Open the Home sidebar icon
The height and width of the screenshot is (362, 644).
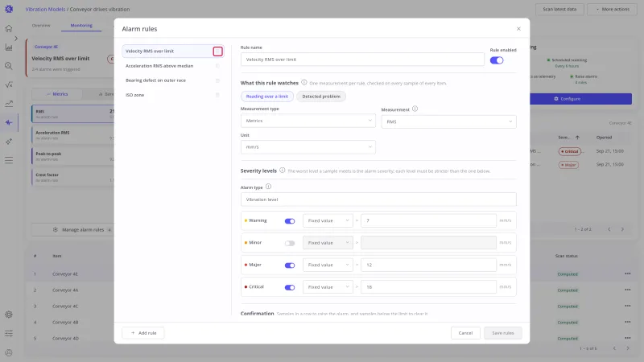pos(9,28)
